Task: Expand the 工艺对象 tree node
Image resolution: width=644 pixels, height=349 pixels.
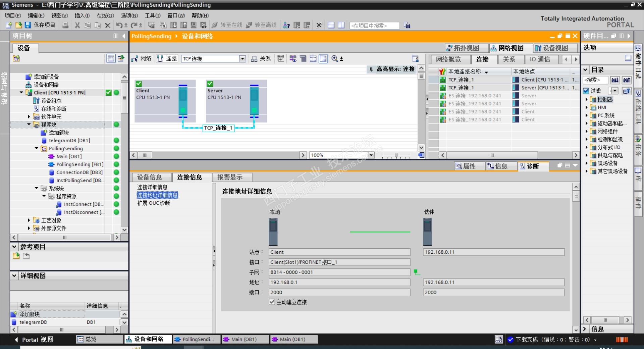Action: tap(29, 220)
